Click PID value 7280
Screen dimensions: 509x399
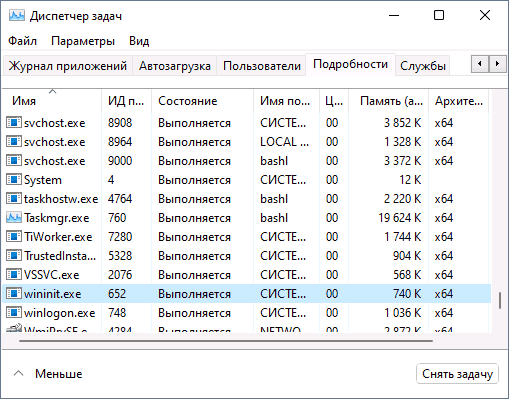[120, 237]
